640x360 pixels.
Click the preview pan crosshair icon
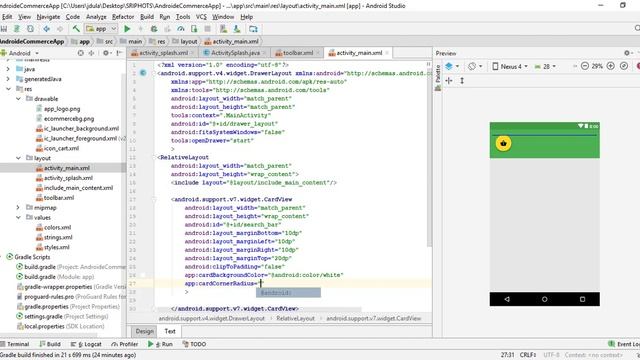[449, 81]
